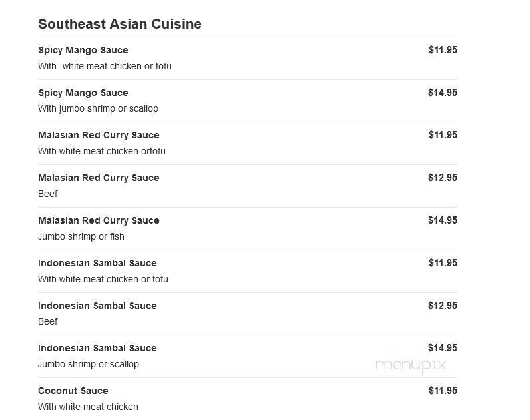This screenshot has height=420, width=530.
Task: Click the "Jumbo shrimp or fish" description
Action: [x=81, y=236]
